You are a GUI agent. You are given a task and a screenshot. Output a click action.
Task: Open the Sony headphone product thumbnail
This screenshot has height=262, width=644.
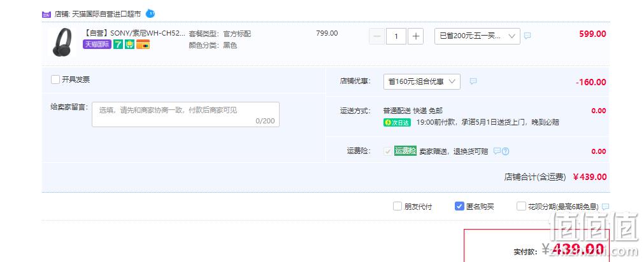click(62, 42)
